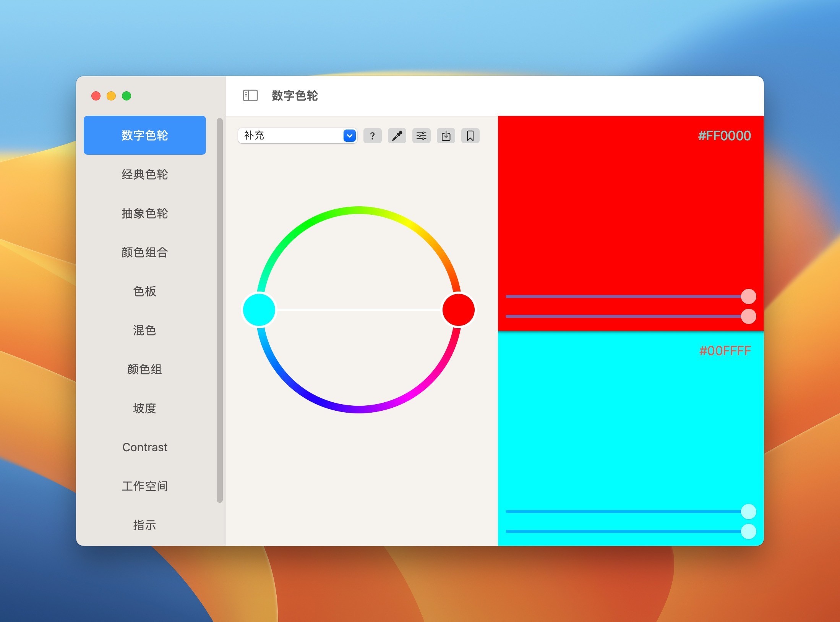Click upper slider knob in red panel
The height and width of the screenshot is (622, 840).
coord(748,296)
